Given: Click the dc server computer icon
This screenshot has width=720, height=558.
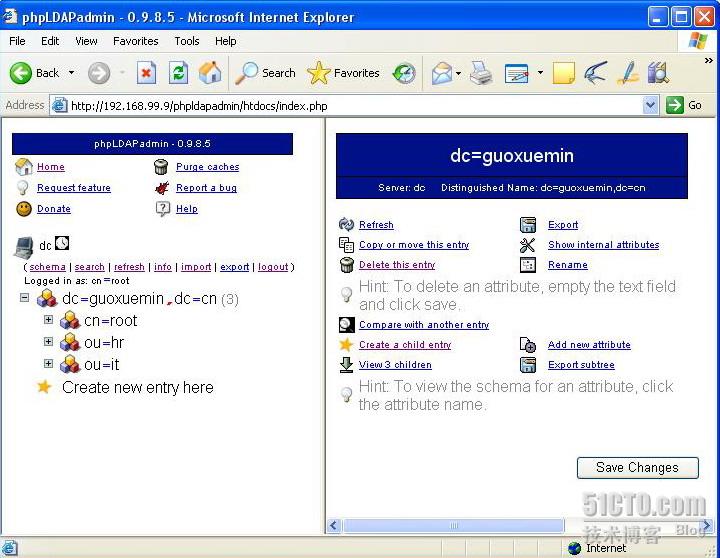Looking at the screenshot, I should point(23,248).
